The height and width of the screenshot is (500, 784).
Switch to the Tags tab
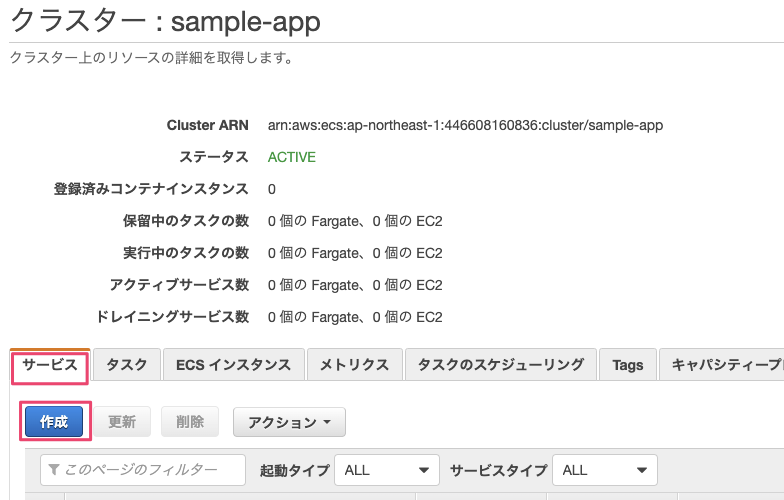pyautogui.click(x=627, y=365)
